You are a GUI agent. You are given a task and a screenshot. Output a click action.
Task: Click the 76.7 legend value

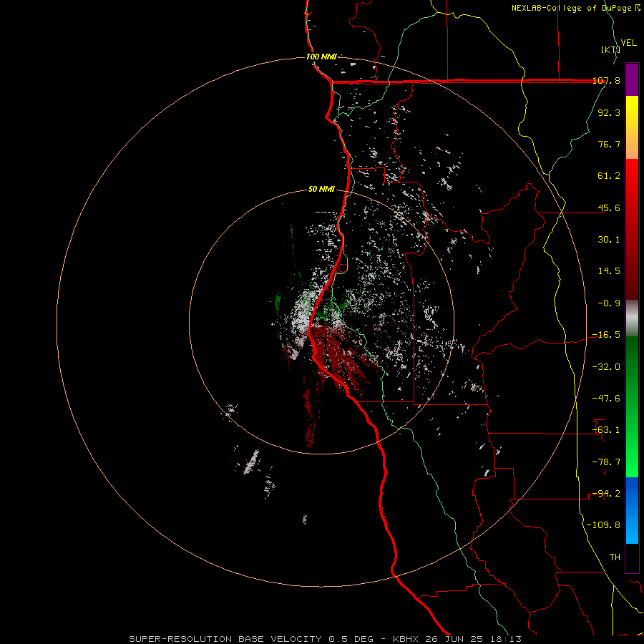tap(609, 144)
